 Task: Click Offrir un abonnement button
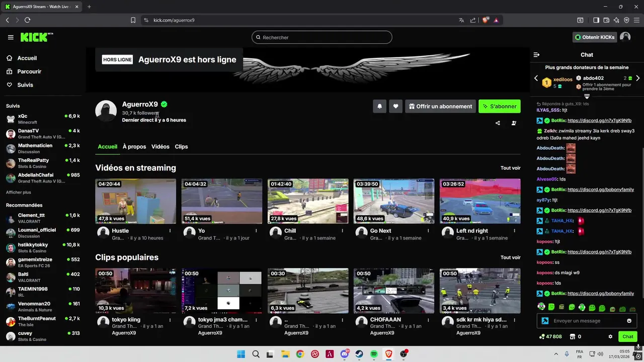point(440,106)
